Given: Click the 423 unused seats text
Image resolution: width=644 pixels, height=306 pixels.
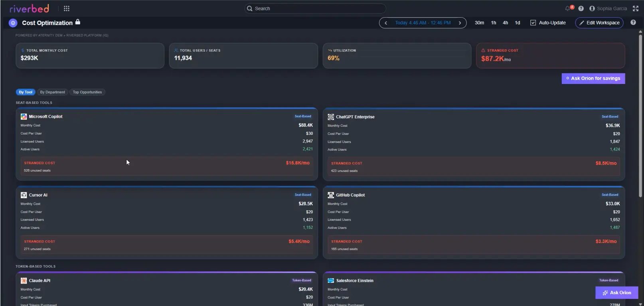Looking at the screenshot, I should coord(344,171).
